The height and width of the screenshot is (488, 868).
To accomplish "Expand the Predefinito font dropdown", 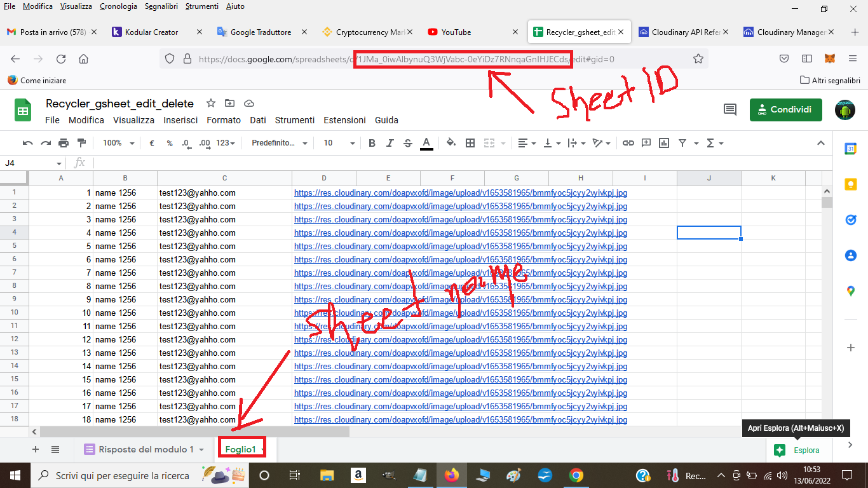I will click(x=279, y=143).
